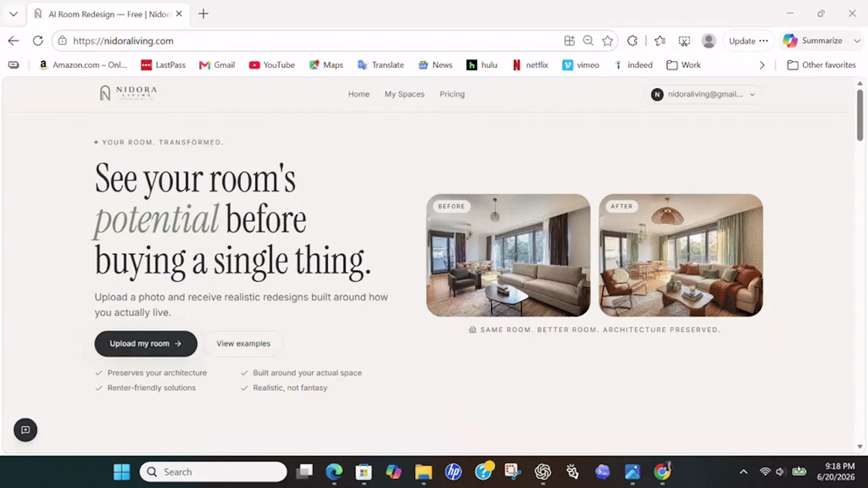Viewport: 868px width, 488px height.
Task: Click the Summarize button
Action: pos(814,41)
